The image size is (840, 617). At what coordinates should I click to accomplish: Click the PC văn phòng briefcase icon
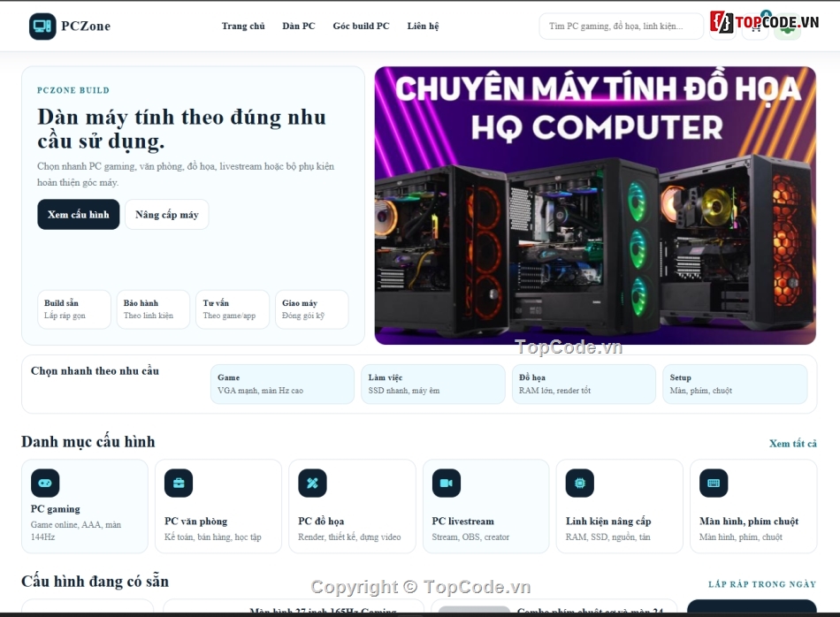pyautogui.click(x=179, y=484)
